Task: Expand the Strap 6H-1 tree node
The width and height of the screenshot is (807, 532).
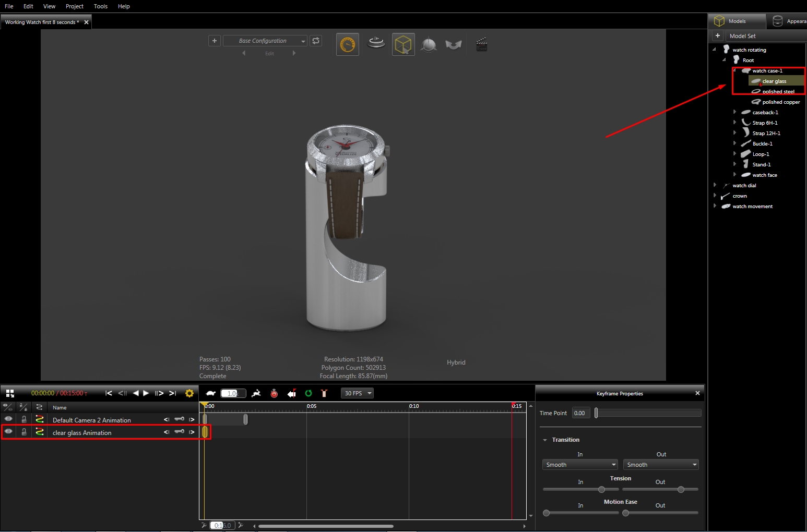Action: click(x=734, y=123)
